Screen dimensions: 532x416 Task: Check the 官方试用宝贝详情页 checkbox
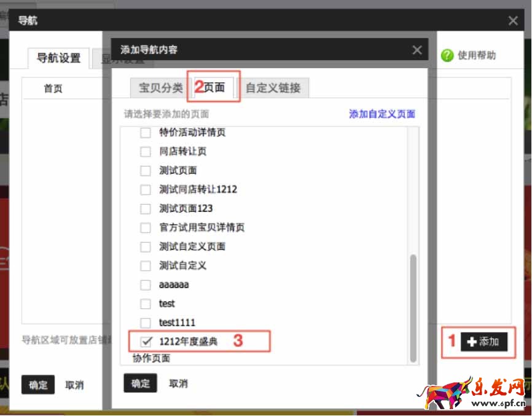(x=146, y=228)
